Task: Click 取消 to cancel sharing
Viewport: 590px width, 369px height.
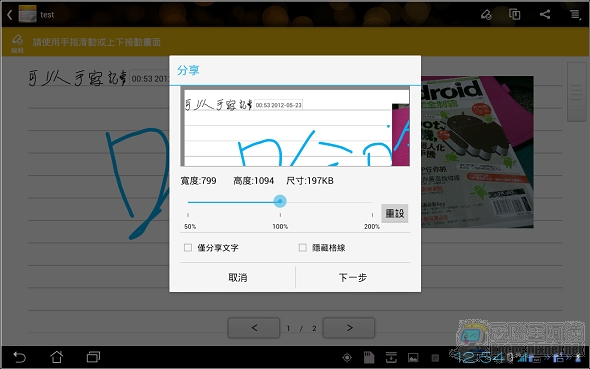Action: [x=237, y=278]
